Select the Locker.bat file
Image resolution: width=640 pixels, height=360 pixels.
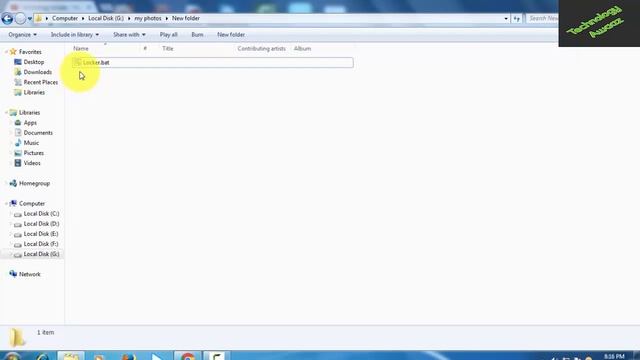click(x=213, y=62)
